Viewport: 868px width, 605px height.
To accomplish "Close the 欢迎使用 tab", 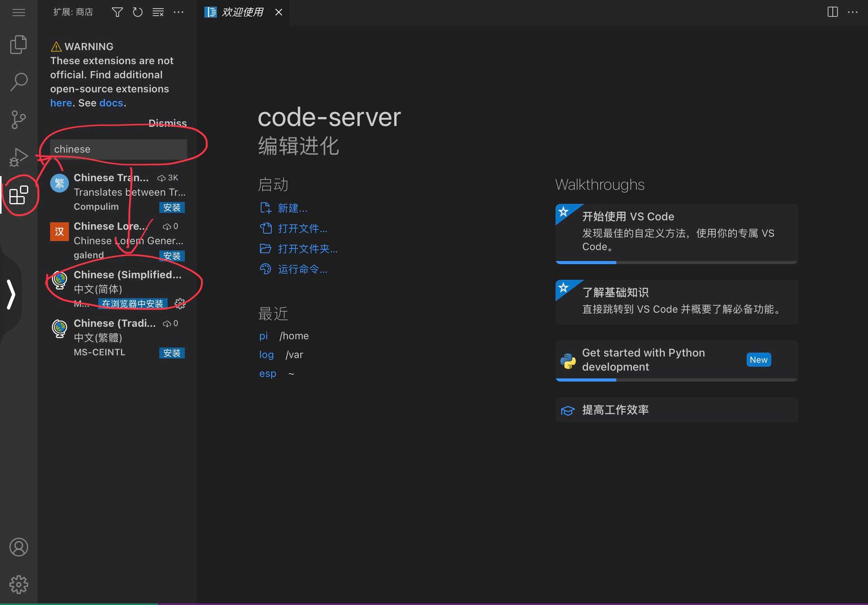I will [x=279, y=13].
